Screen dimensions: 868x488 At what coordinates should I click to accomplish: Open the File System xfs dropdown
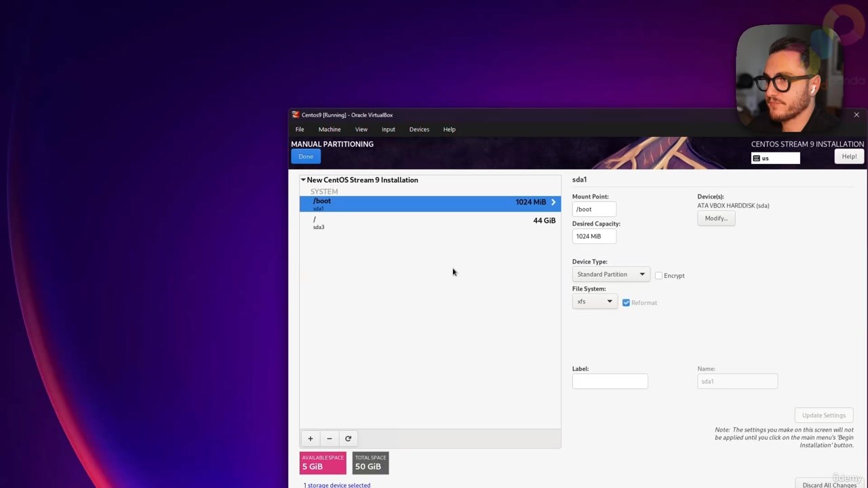pyautogui.click(x=595, y=302)
